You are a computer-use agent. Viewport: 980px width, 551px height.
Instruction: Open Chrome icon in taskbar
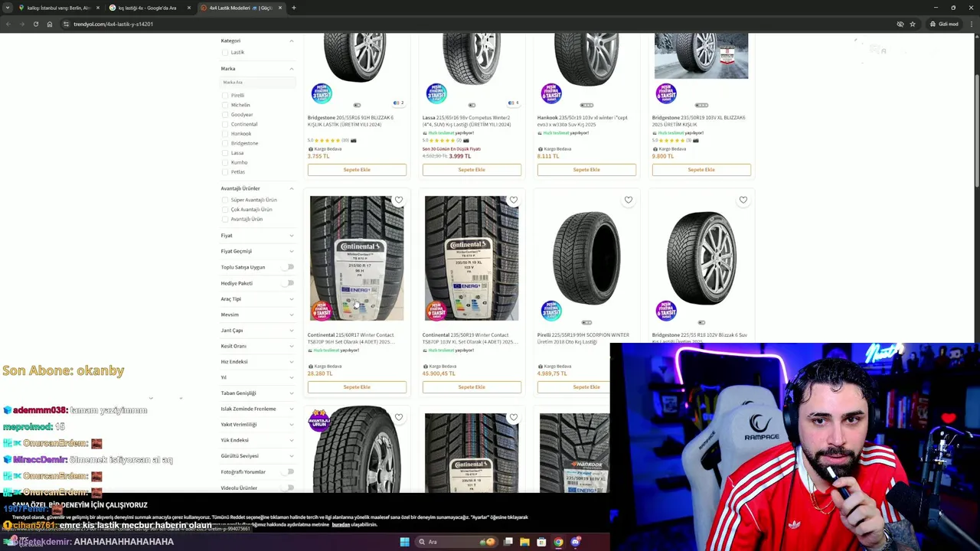[558, 542]
